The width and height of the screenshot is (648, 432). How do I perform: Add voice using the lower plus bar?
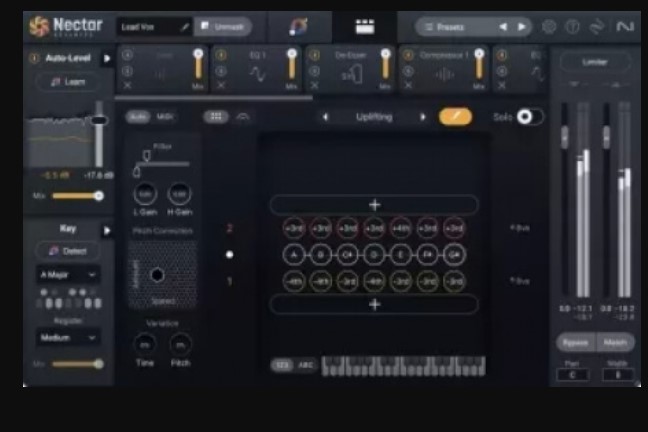click(x=374, y=305)
